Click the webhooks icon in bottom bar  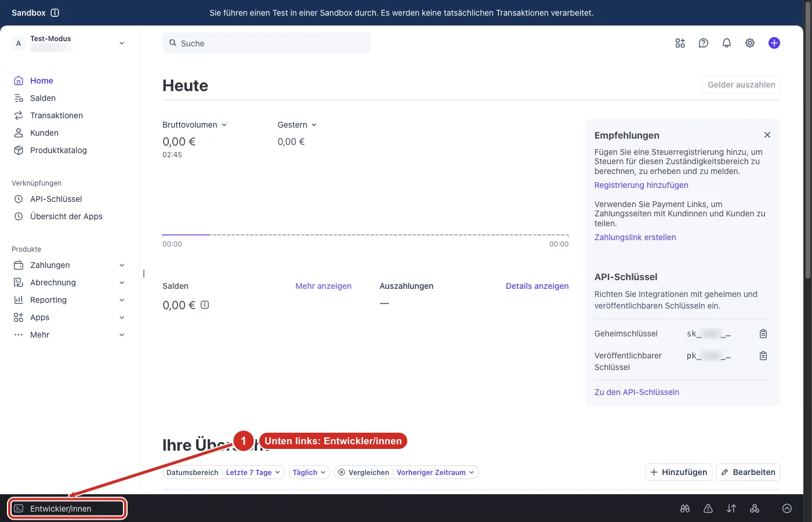(x=755, y=509)
